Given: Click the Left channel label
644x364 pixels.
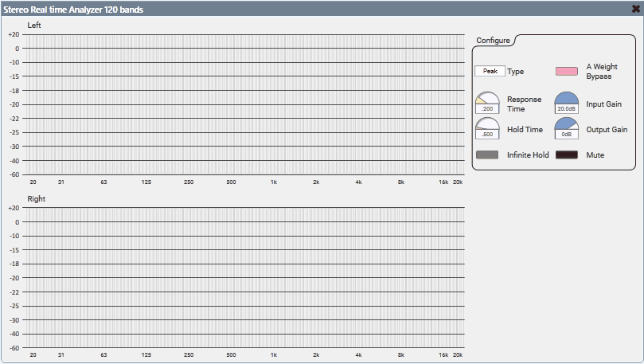Looking at the screenshot, I should 34,25.
